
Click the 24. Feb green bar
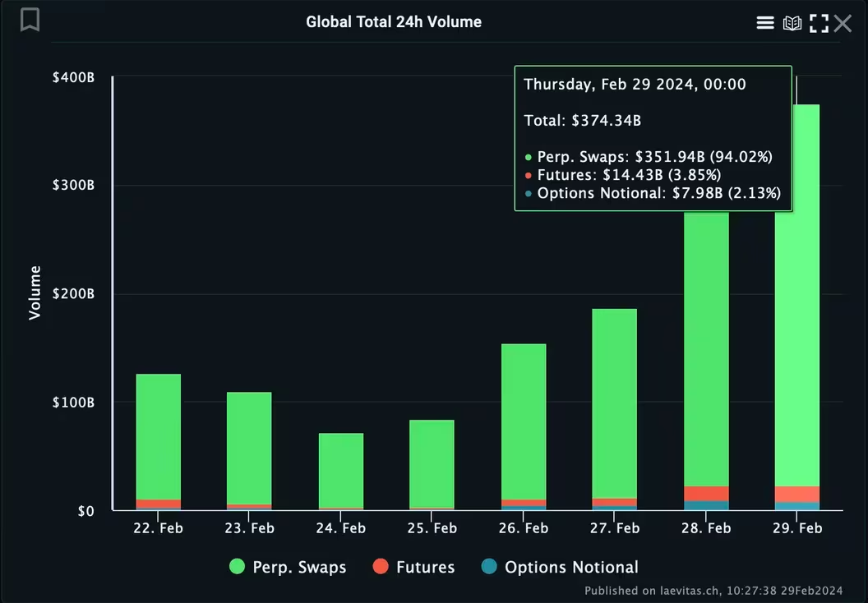(x=341, y=470)
